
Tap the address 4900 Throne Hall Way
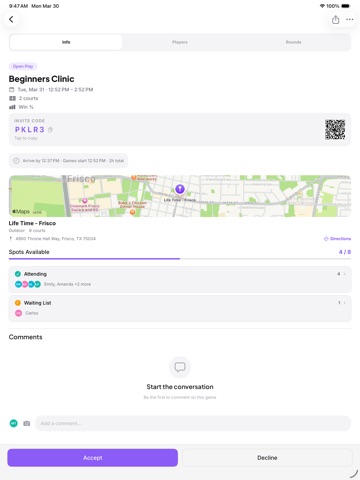coord(56,239)
